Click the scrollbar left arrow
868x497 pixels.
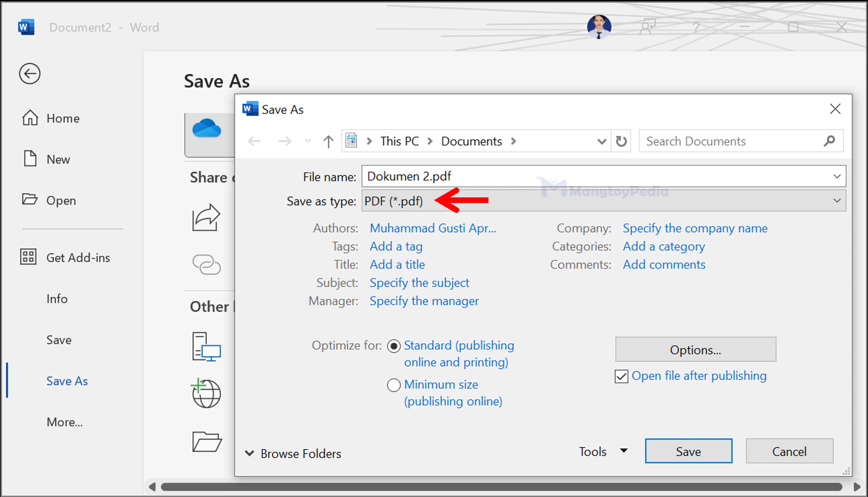click(152, 486)
